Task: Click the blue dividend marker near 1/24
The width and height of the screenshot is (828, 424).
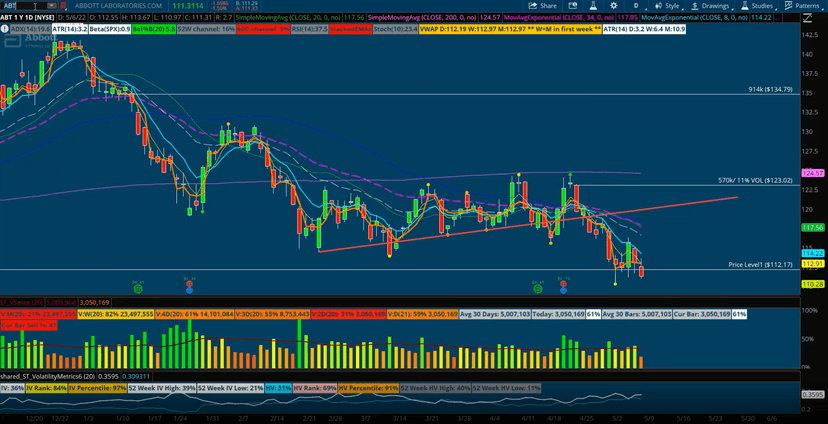Action: (189, 289)
